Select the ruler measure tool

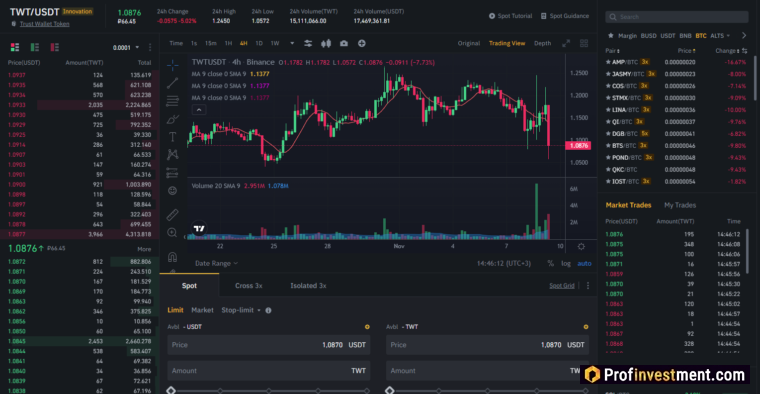(x=173, y=214)
